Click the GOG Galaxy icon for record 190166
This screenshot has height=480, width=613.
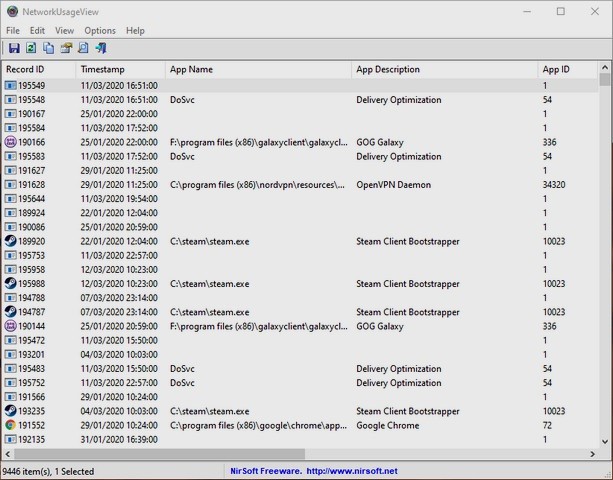10,142
